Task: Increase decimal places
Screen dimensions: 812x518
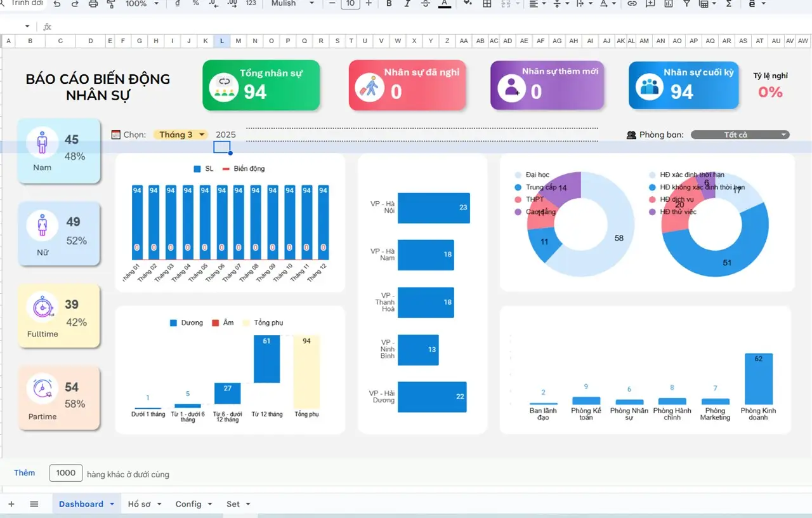Action: [232, 4]
